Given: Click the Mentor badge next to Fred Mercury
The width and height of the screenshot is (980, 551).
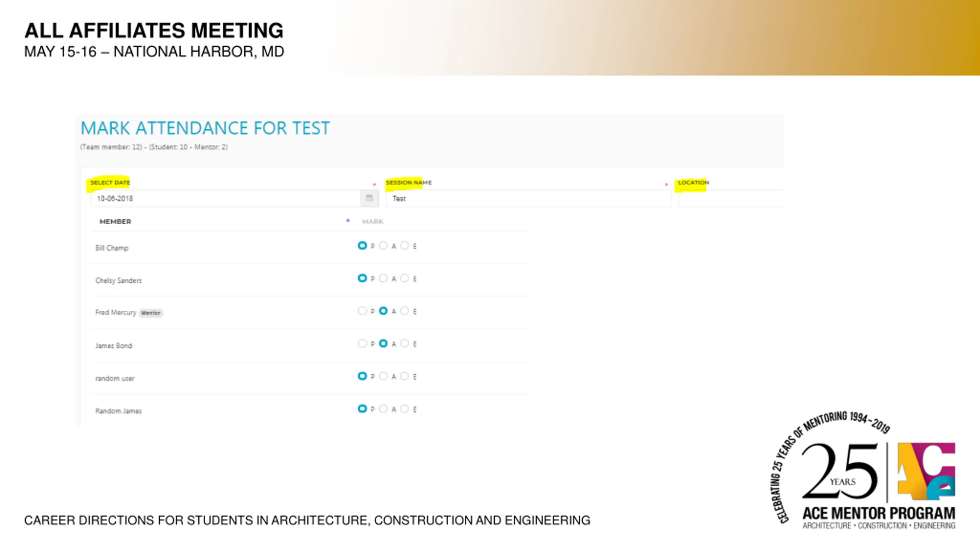Looking at the screenshot, I should [x=151, y=313].
